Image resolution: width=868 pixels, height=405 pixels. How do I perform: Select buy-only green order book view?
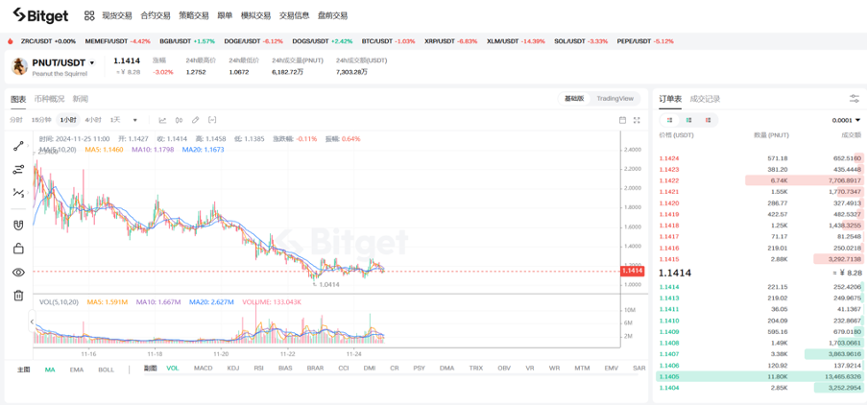click(688, 120)
